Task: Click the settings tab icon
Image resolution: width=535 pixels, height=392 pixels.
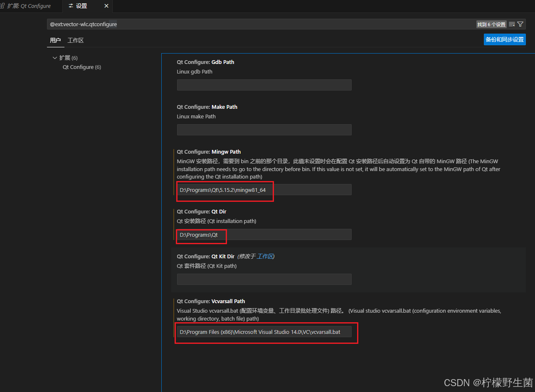Action: pos(71,6)
